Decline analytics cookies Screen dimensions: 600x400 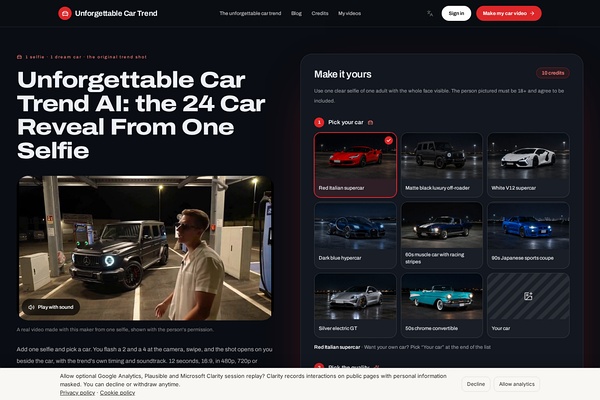click(476, 384)
